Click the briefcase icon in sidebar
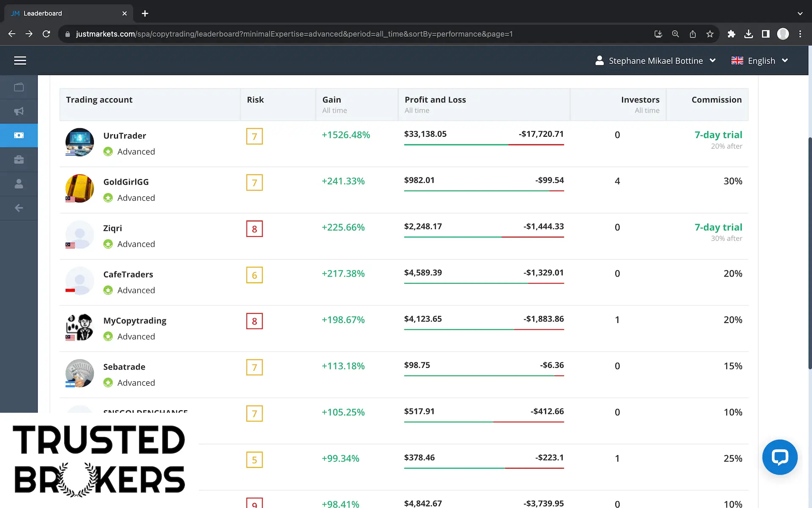 [19, 160]
